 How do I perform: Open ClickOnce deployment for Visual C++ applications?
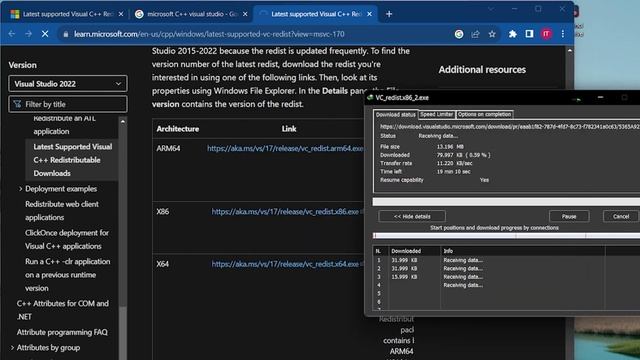click(67, 239)
